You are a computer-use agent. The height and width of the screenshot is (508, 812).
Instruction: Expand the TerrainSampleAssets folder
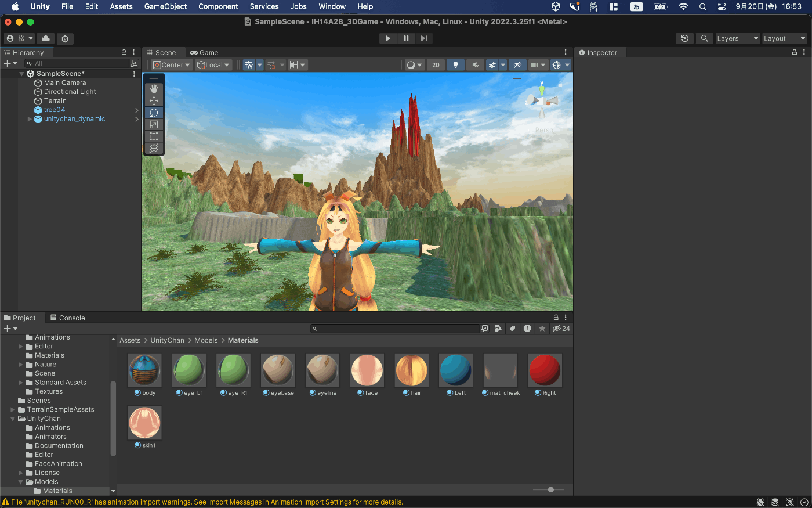pos(13,410)
